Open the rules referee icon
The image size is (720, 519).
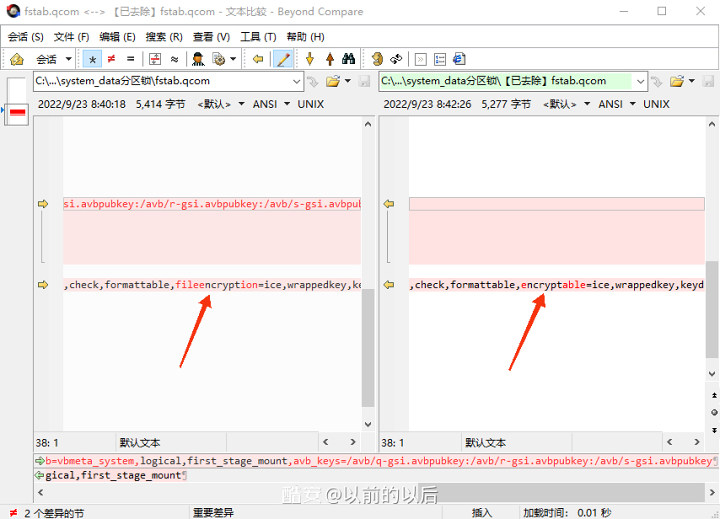198,59
